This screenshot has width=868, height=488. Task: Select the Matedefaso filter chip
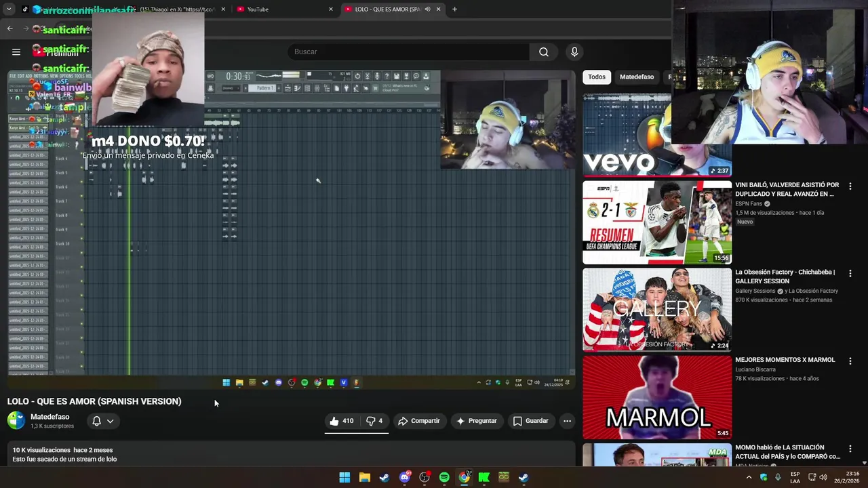pyautogui.click(x=637, y=77)
